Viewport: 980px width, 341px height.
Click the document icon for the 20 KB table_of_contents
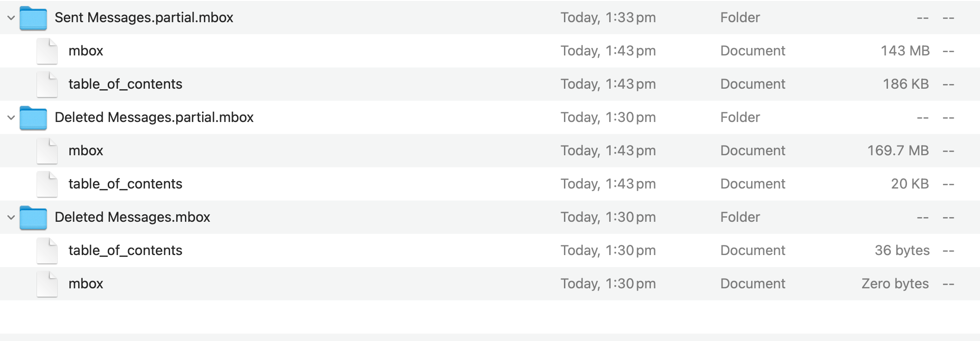[x=46, y=184]
